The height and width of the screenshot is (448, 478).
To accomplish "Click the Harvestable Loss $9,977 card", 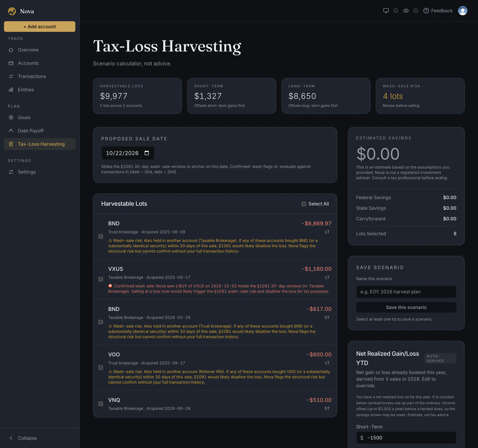I will (x=137, y=96).
